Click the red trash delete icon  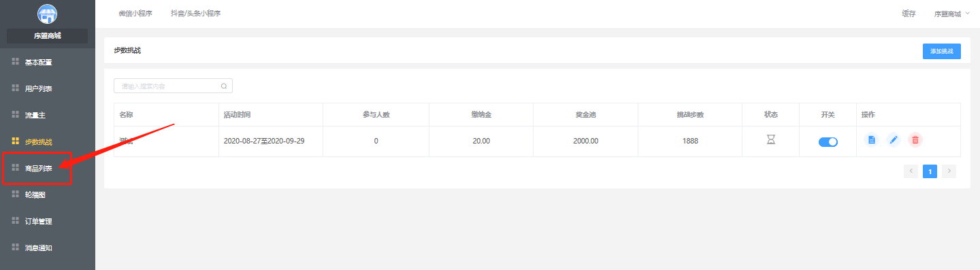point(915,140)
